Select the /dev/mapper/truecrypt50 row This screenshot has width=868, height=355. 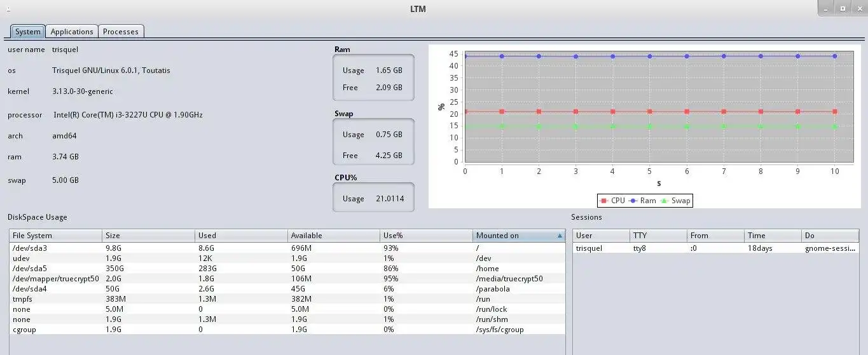point(287,278)
